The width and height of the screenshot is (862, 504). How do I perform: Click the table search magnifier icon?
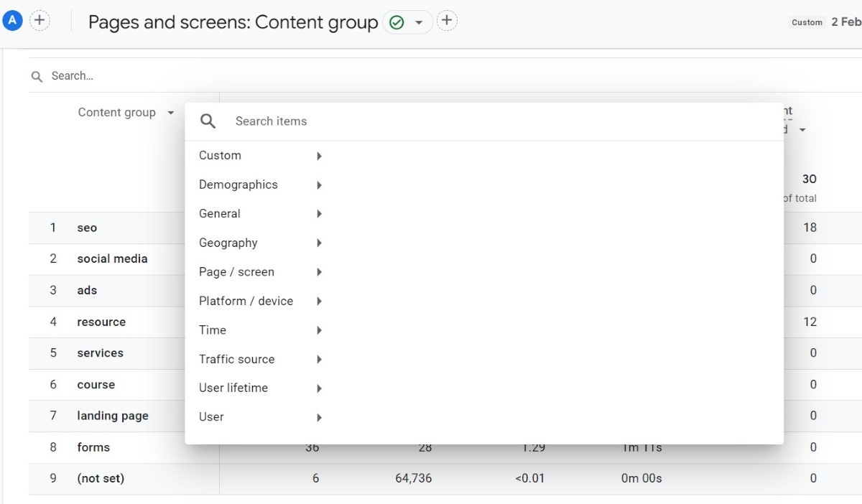click(x=37, y=76)
